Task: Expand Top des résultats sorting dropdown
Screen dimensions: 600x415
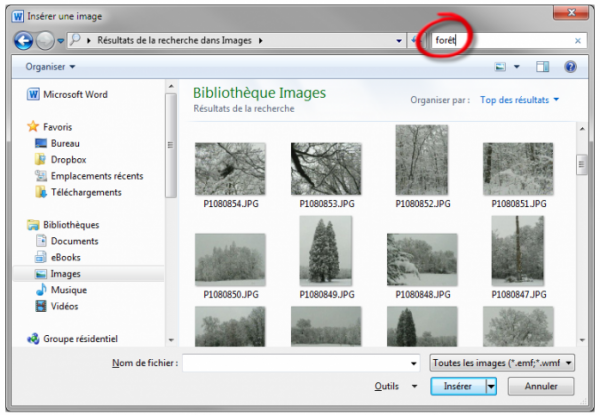Action: coord(519,100)
